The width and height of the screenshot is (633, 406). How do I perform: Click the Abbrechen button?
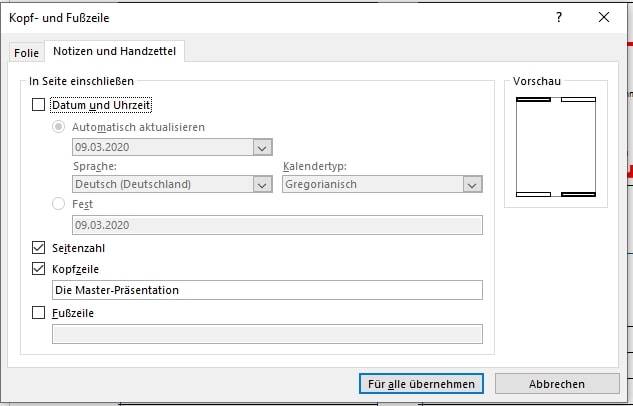tap(557, 383)
